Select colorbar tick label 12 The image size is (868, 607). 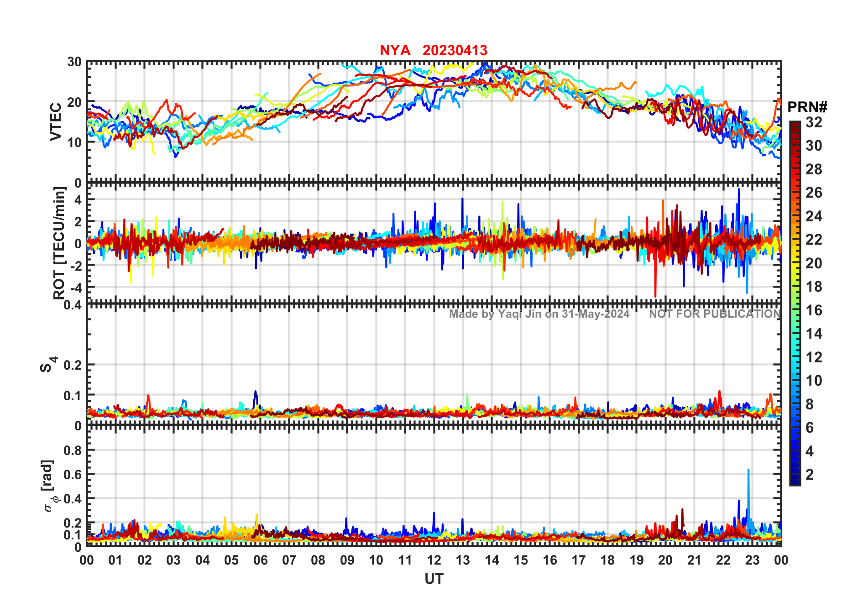(814, 357)
